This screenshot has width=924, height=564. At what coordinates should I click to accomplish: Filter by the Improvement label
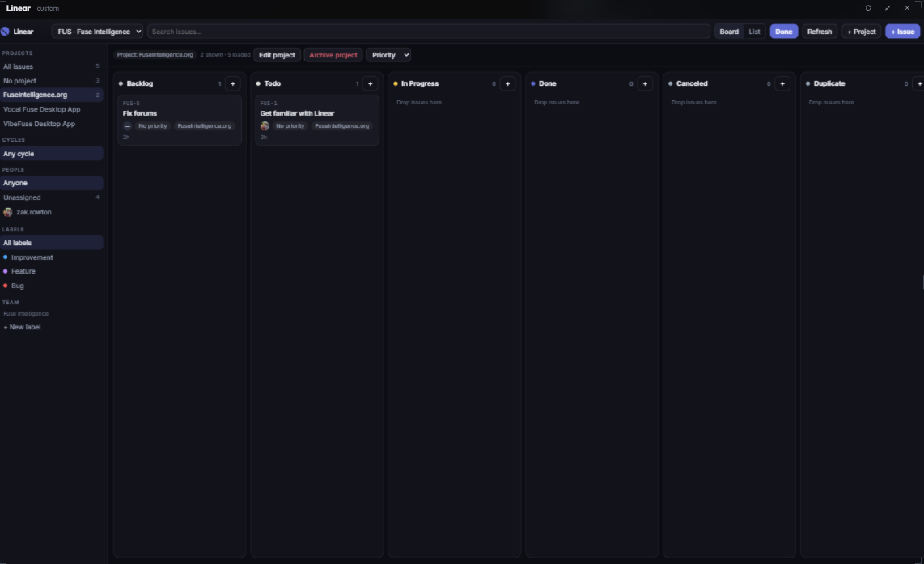coord(51,257)
